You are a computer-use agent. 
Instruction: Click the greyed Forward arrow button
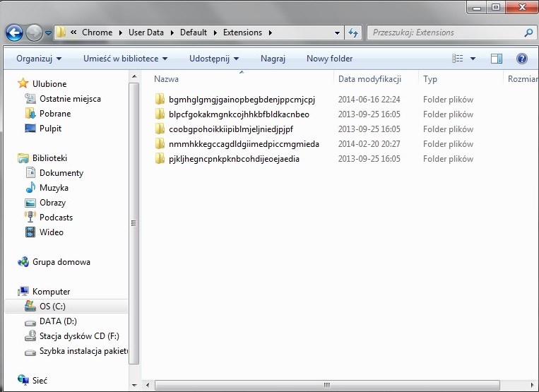(x=35, y=33)
